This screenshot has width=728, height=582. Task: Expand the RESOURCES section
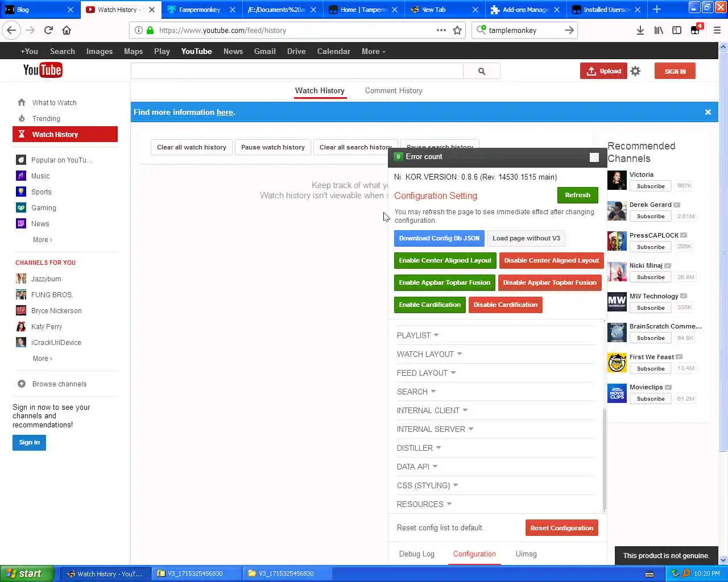424,504
